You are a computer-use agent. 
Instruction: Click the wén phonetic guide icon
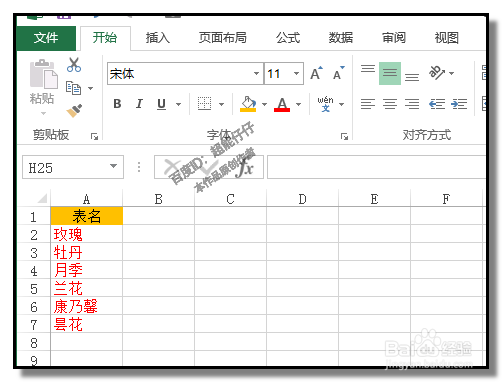[325, 104]
